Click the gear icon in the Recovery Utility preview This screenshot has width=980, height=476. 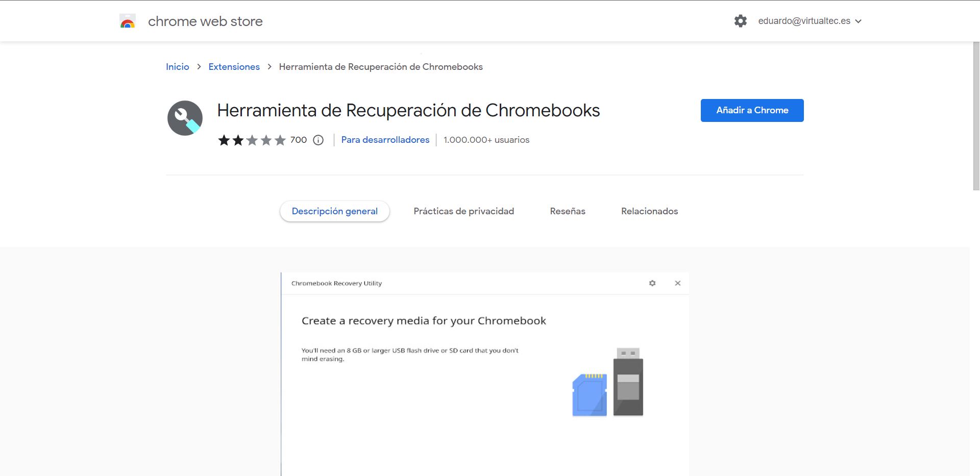coord(652,283)
